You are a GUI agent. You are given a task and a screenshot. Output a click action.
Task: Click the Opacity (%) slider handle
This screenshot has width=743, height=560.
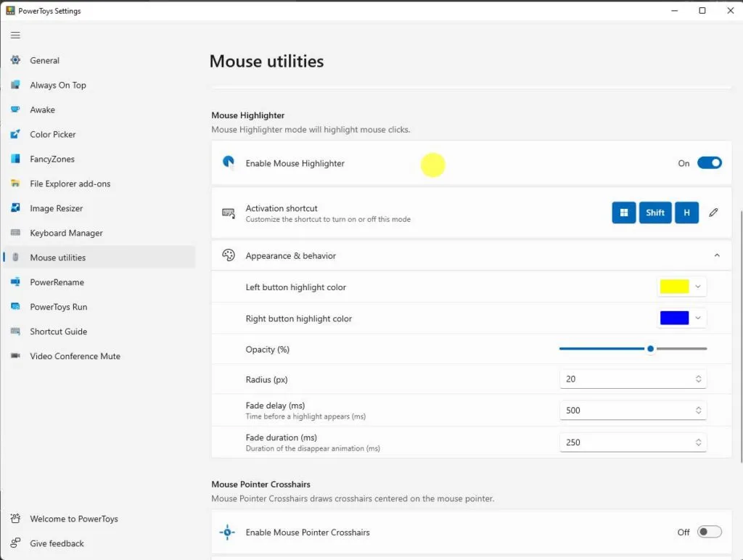coord(651,349)
